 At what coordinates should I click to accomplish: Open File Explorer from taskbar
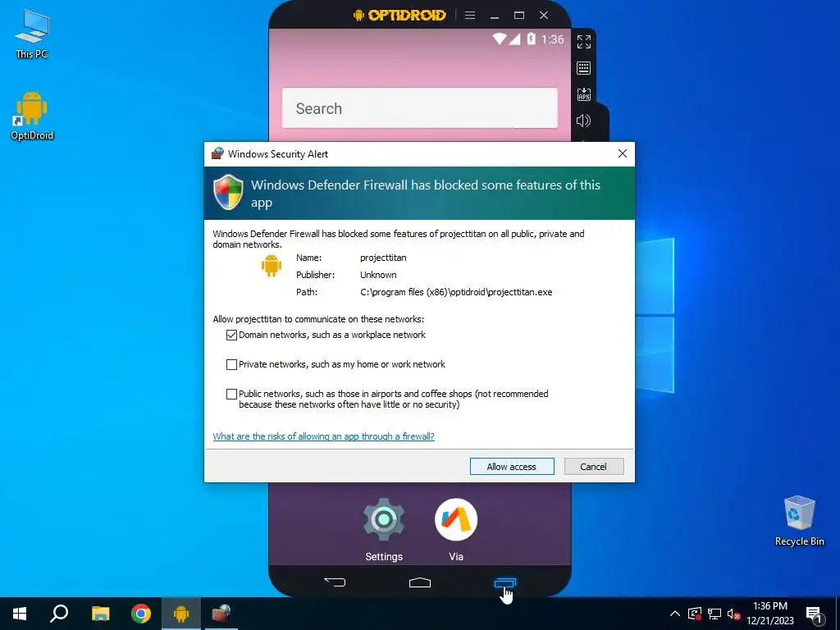coord(100,614)
